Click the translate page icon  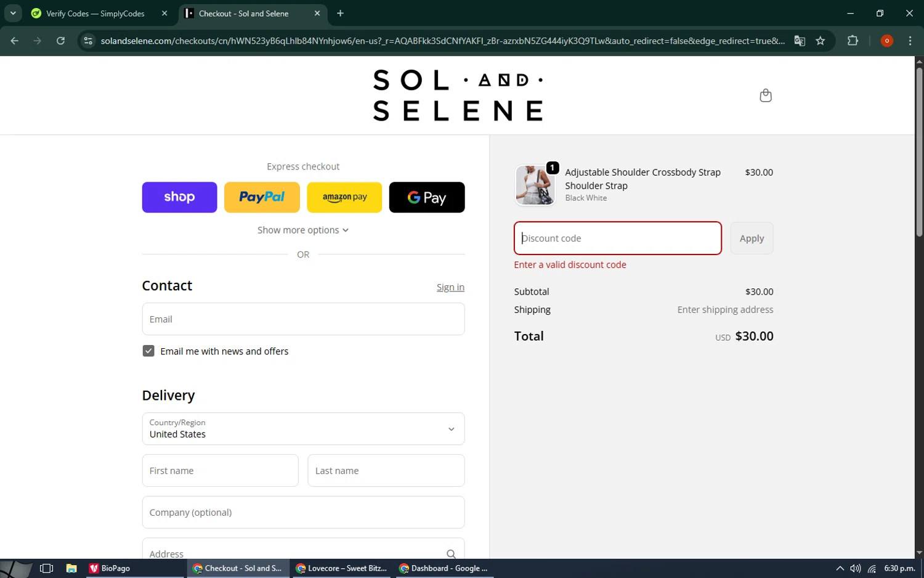800,41
